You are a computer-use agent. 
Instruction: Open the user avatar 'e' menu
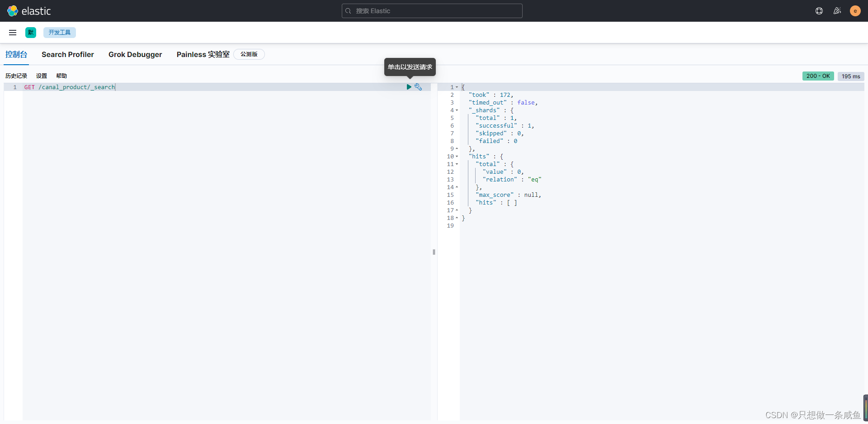pos(855,11)
